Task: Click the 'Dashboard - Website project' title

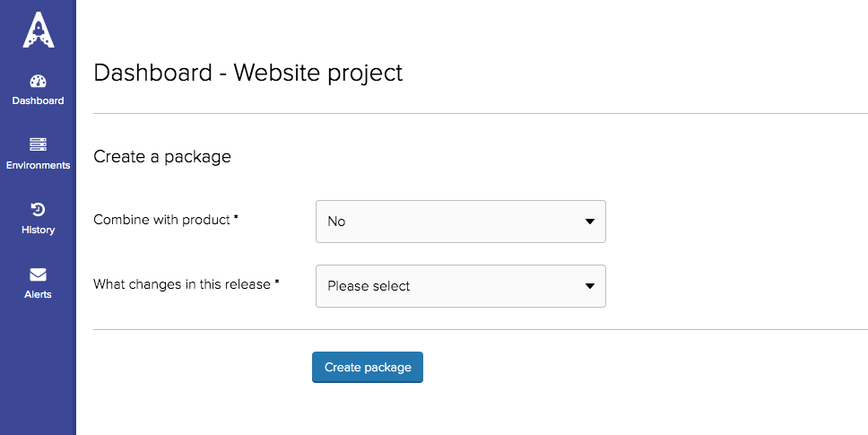Action: point(247,73)
